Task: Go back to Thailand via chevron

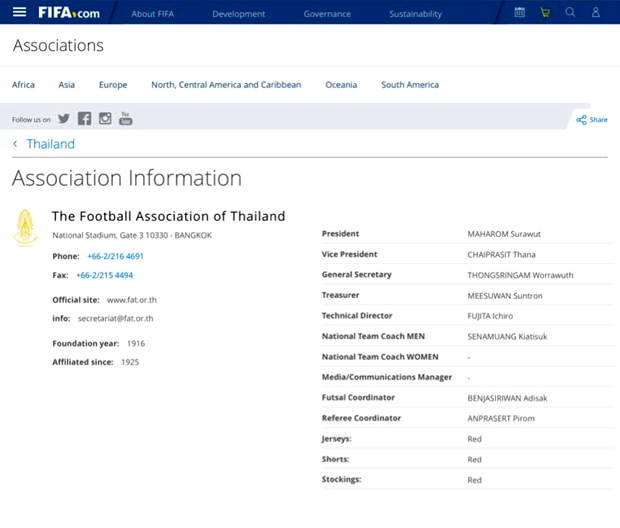Action: pos(15,144)
